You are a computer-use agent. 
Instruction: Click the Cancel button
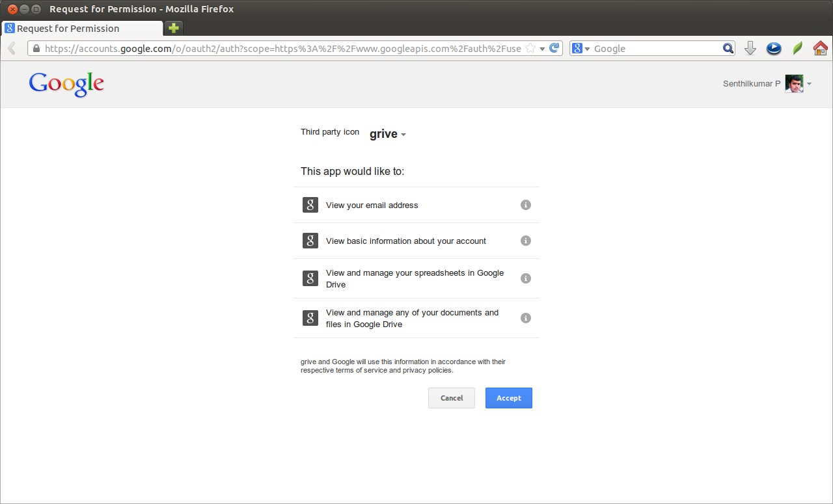(452, 398)
